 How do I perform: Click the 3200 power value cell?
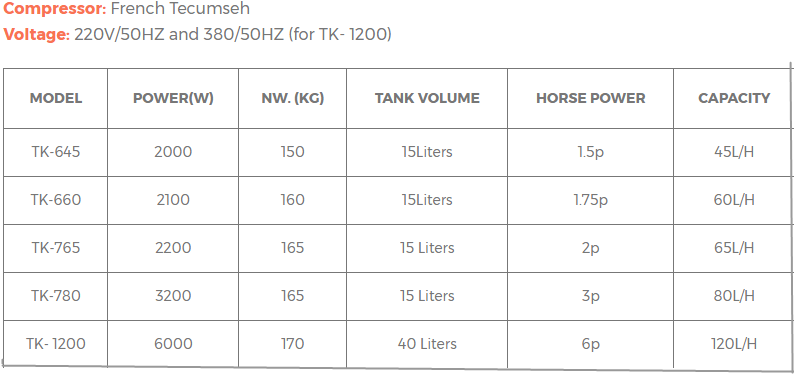point(173,297)
